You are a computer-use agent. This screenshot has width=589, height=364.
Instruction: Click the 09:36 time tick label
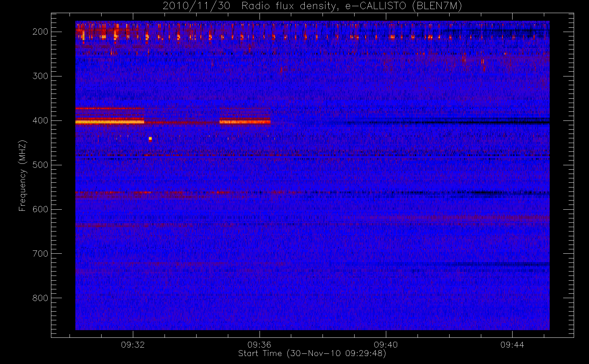tap(259, 345)
